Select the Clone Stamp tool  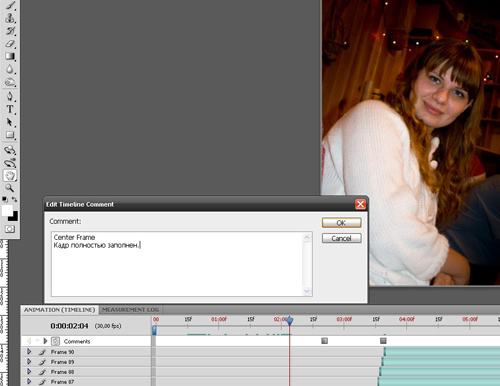click(10, 18)
